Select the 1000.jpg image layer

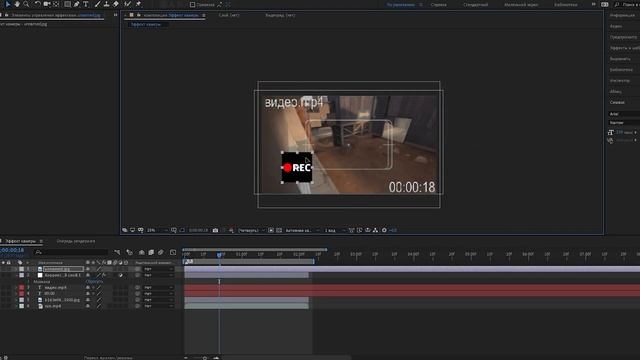(62, 300)
